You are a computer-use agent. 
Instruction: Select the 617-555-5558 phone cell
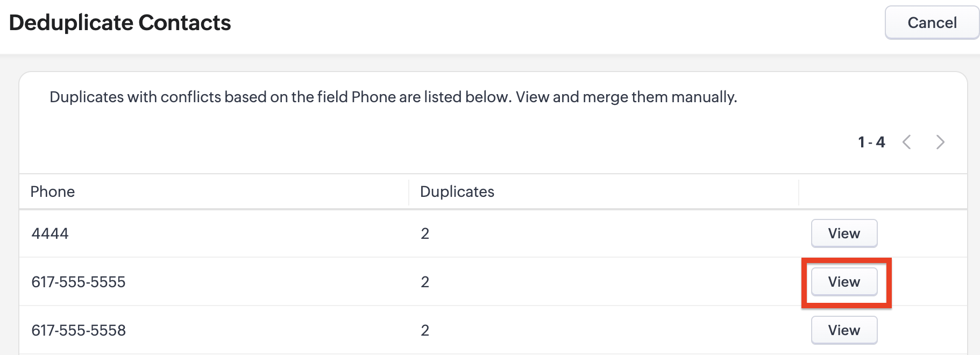pos(79,330)
